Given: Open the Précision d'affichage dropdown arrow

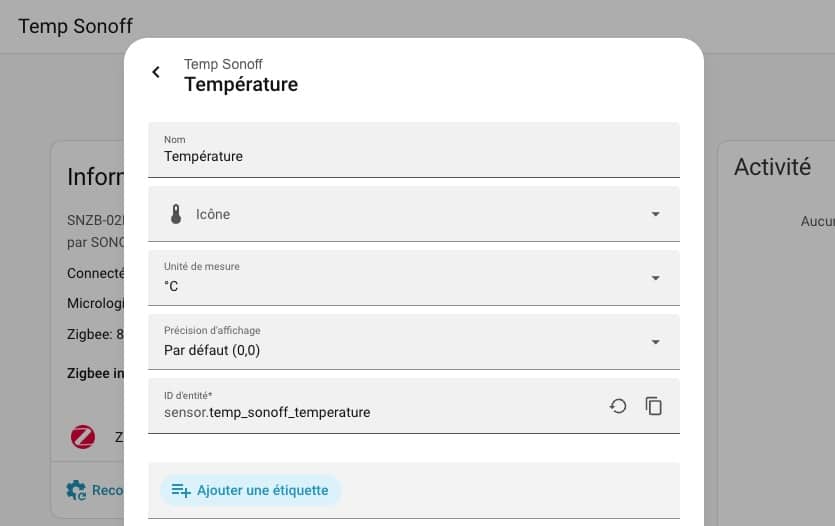Looking at the screenshot, I should click(655, 342).
